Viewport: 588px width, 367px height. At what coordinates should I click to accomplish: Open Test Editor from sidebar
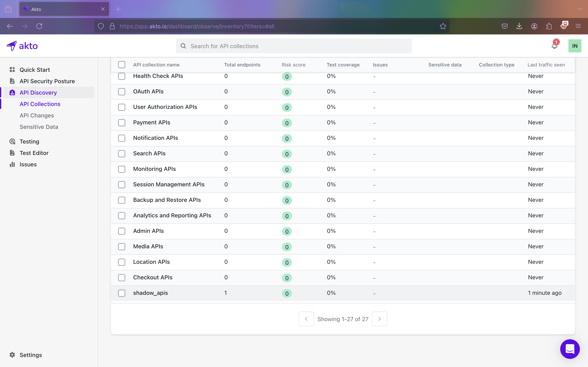(x=34, y=153)
